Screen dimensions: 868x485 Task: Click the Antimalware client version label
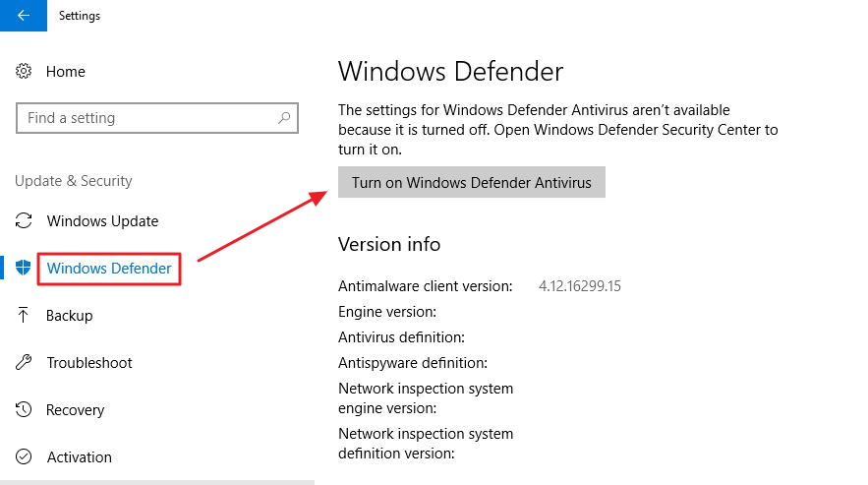pos(425,286)
